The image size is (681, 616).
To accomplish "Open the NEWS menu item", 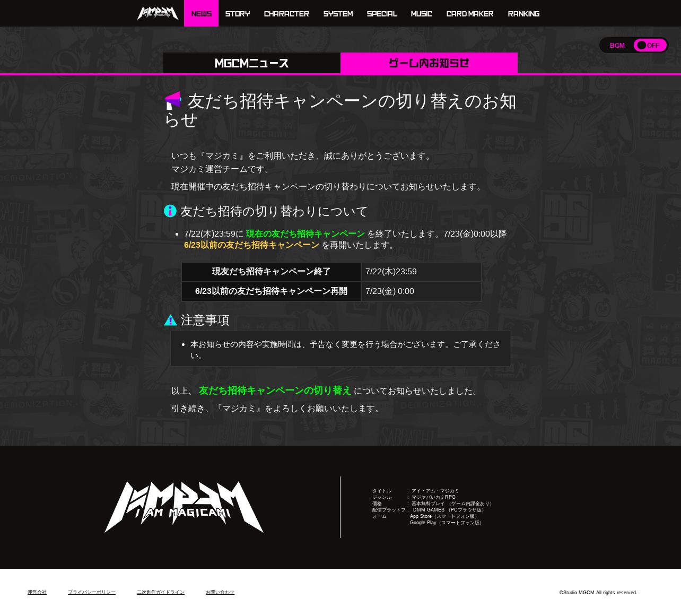I will [201, 13].
